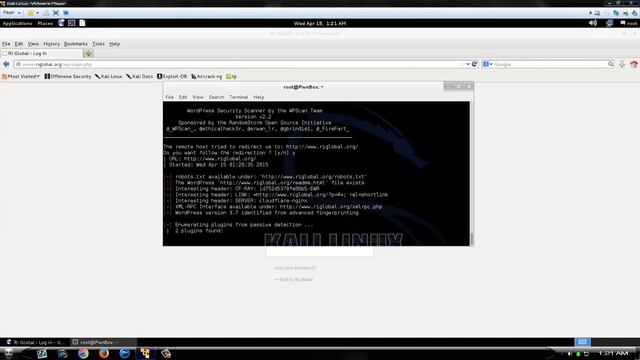640x360 pixels.
Task: Click the browser home icon
Action: coord(634,64)
